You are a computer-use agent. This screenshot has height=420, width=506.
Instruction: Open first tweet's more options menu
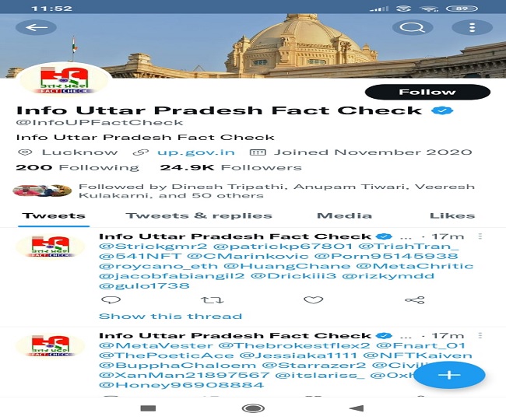pos(480,236)
